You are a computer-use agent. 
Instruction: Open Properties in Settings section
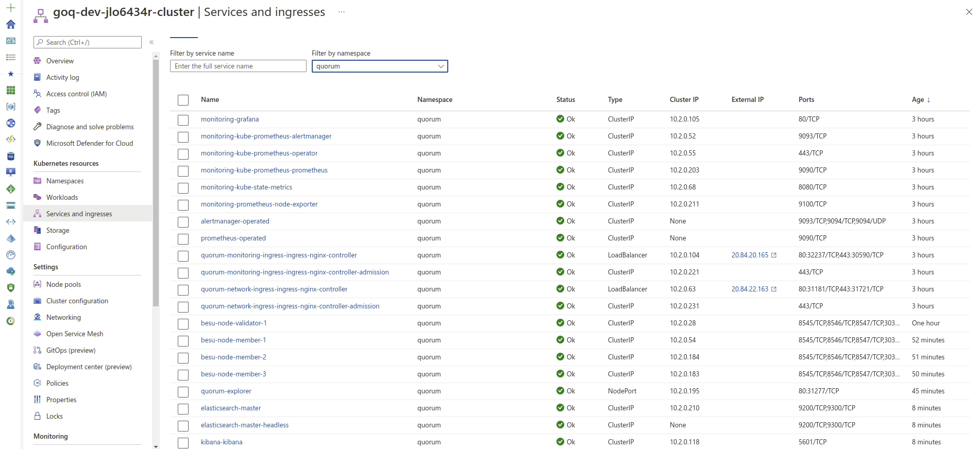tap(61, 400)
